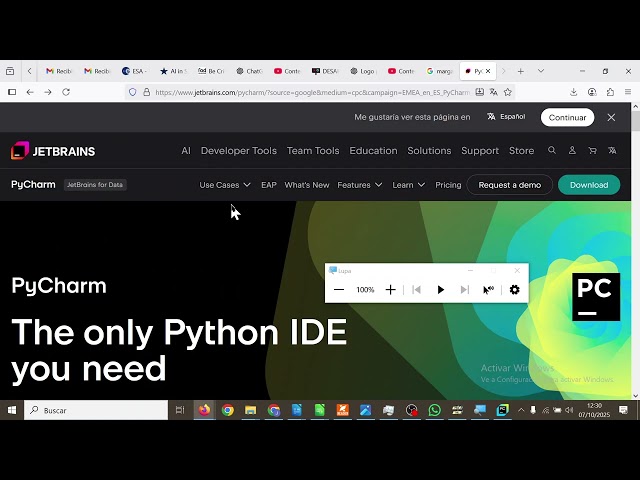Click the JetBrains for Data badge
Screen dimensions: 640x480
95,185
